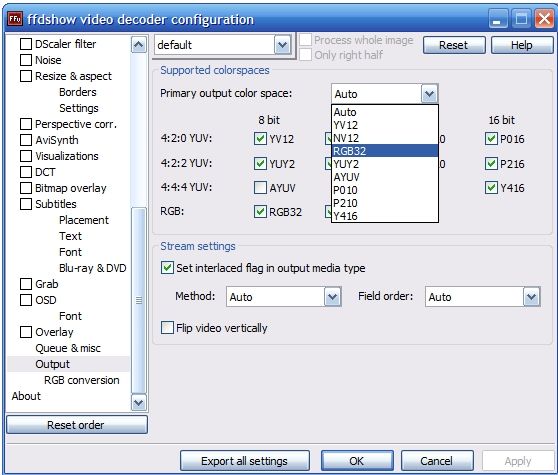
Task: Enable the OSD checkbox
Action: pos(26,300)
